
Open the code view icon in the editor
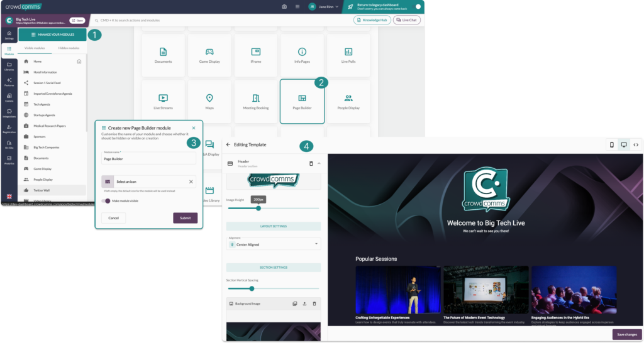pos(636,144)
